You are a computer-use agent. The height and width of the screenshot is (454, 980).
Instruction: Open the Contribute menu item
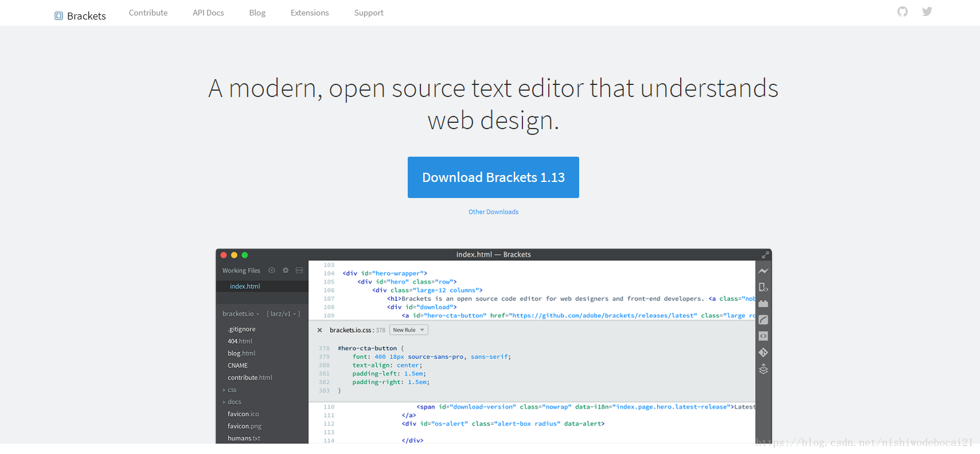point(149,13)
